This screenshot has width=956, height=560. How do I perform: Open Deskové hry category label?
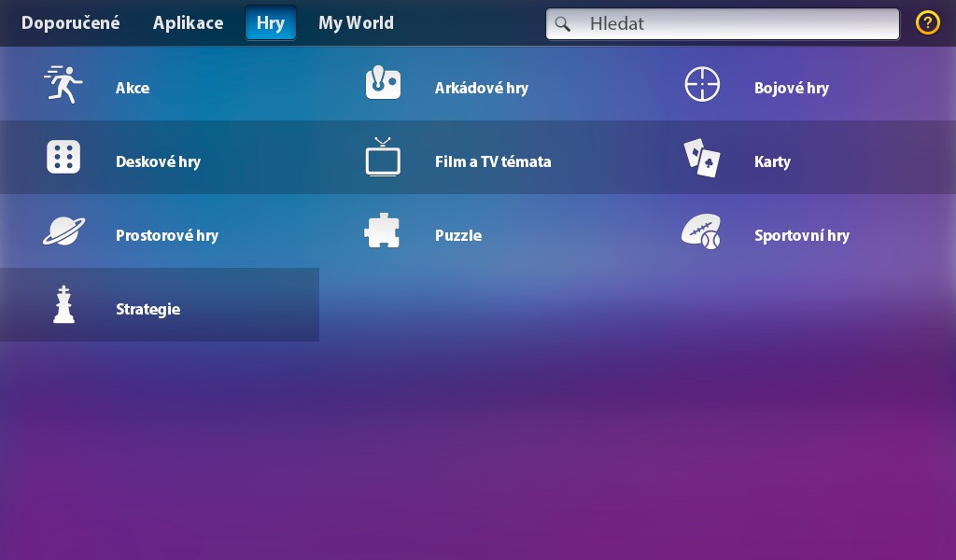coord(159,162)
